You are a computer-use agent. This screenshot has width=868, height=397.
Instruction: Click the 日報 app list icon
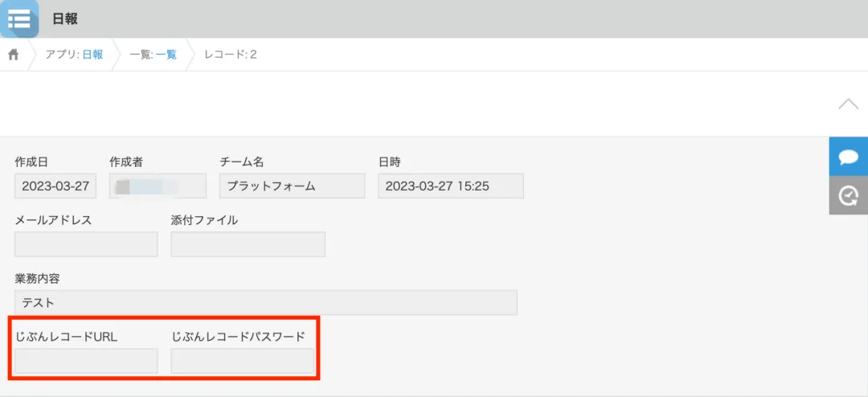[x=19, y=18]
